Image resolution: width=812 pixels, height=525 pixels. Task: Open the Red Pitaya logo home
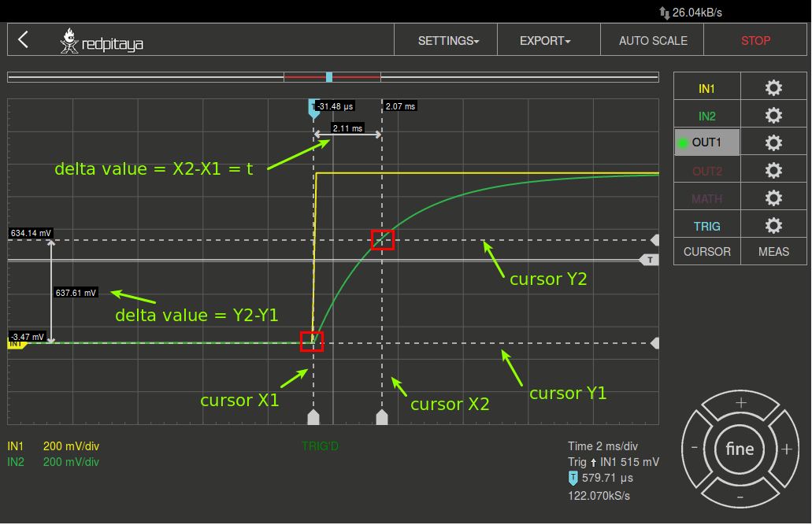pos(102,41)
